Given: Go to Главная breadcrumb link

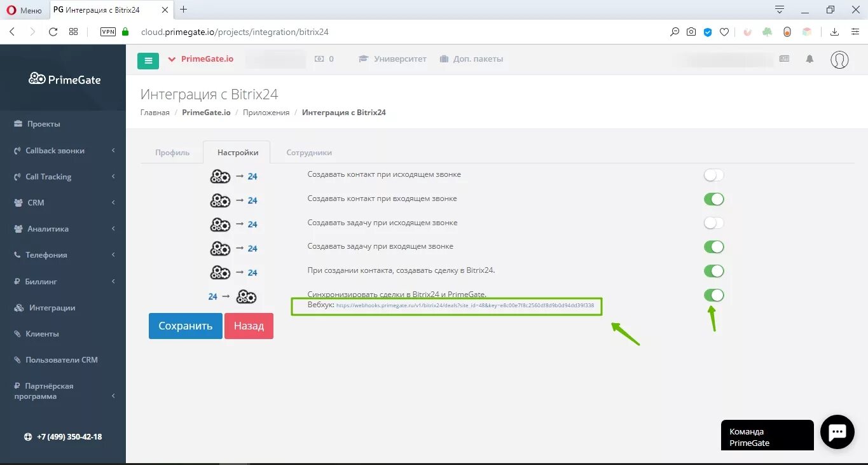Looking at the screenshot, I should coord(155,113).
